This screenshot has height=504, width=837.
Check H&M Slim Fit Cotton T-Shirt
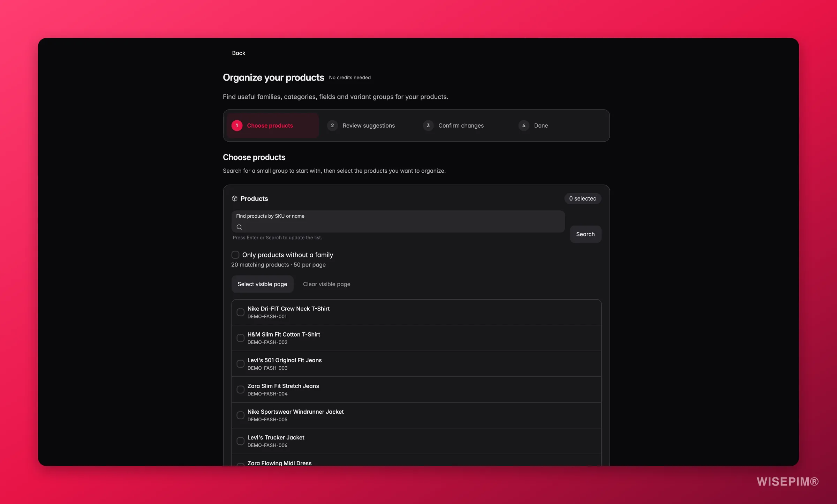pyautogui.click(x=240, y=338)
